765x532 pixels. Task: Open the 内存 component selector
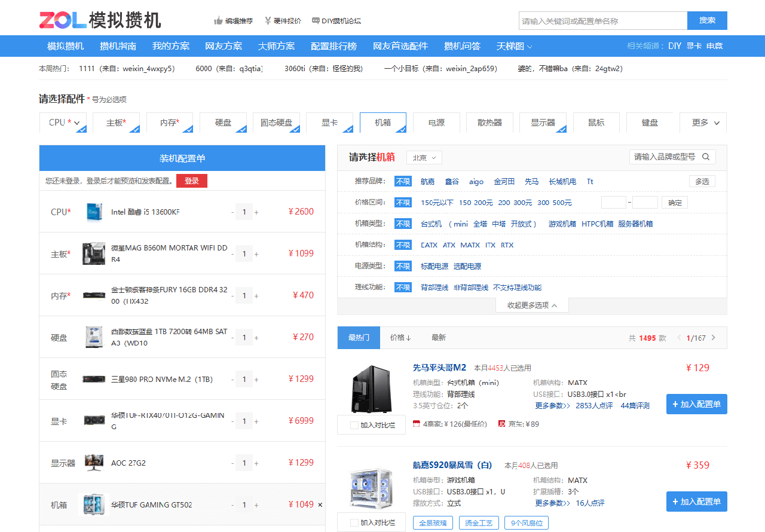170,123
